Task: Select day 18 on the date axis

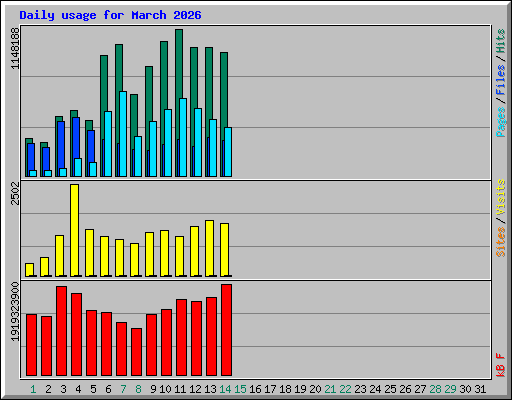Action: click(x=285, y=389)
